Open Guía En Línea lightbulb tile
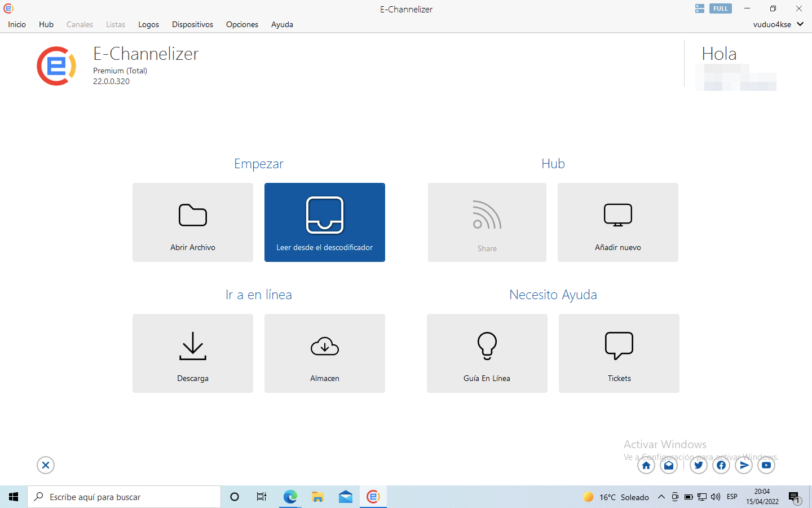 pyautogui.click(x=487, y=353)
